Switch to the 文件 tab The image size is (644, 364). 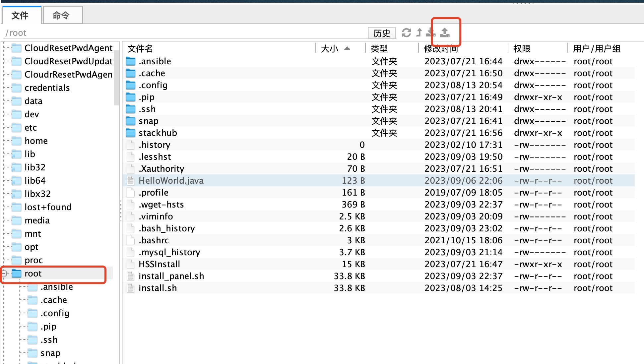point(21,15)
